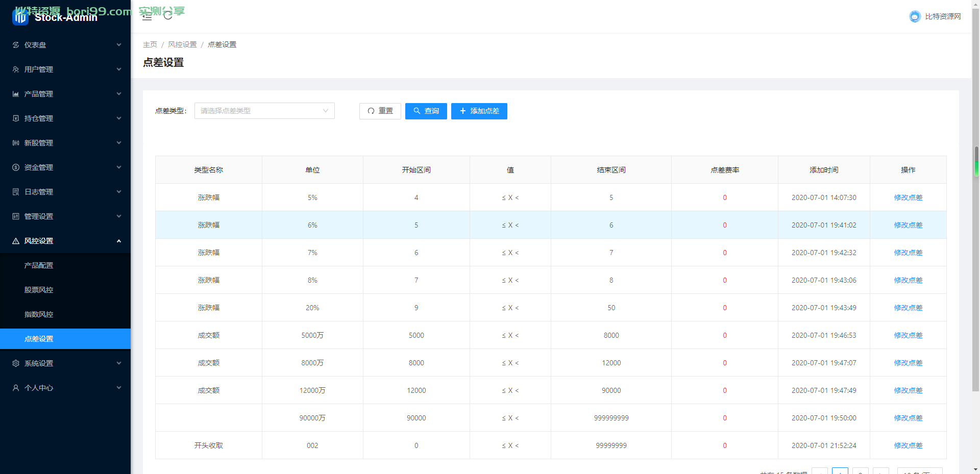Viewport: 980px width, 474px height.
Task: Open 指数风控 submenu item
Action: click(65, 314)
